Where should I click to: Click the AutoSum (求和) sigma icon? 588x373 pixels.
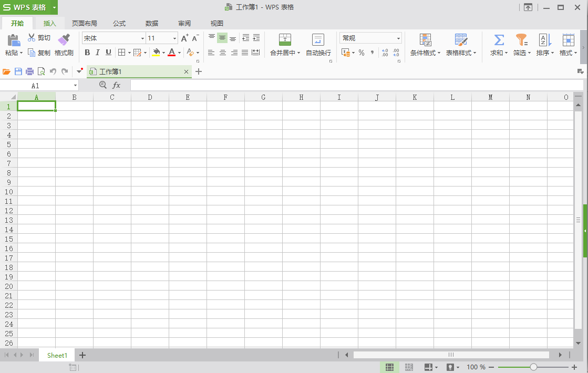pos(499,40)
